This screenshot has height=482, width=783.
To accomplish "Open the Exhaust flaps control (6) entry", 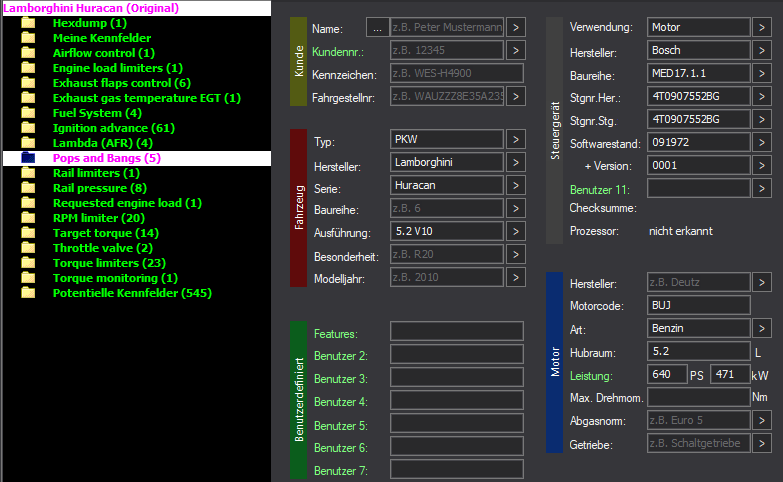I will click(x=121, y=83).
